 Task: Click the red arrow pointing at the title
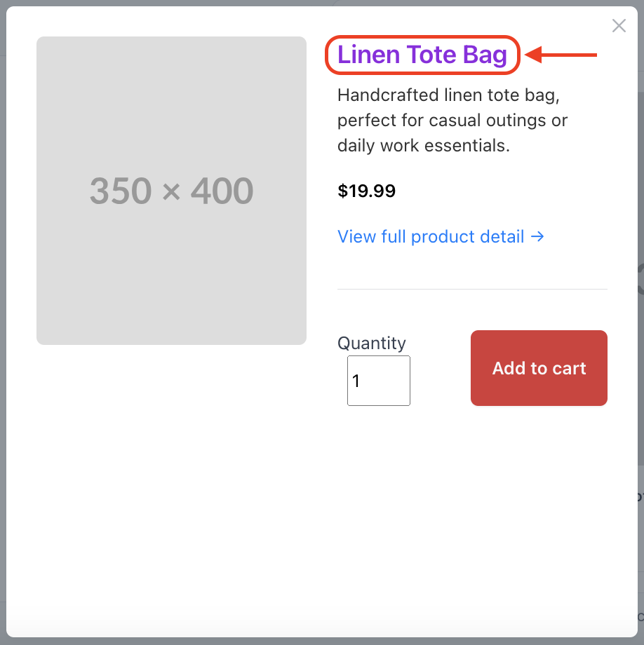click(x=561, y=53)
